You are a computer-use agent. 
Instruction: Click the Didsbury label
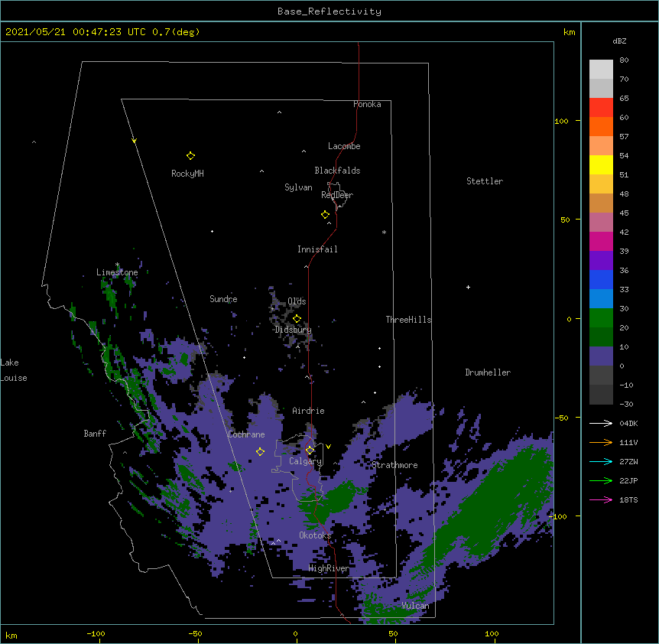point(294,330)
